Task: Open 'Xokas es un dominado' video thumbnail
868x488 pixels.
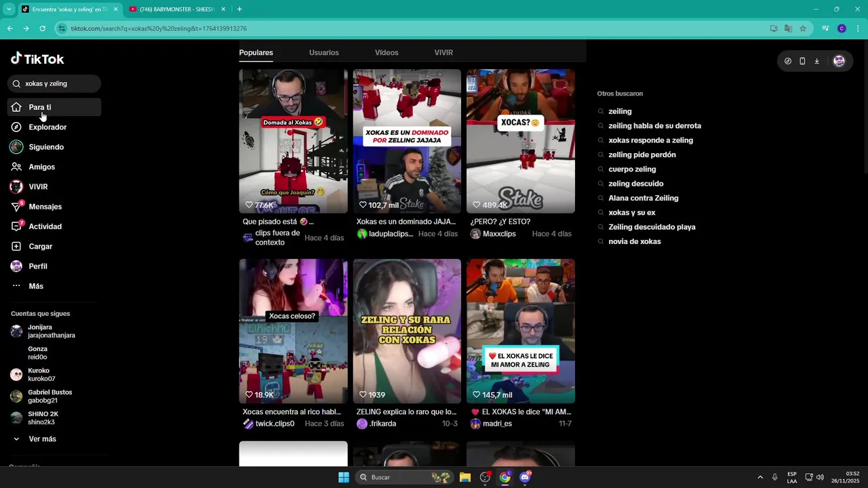Action: point(407,141)
